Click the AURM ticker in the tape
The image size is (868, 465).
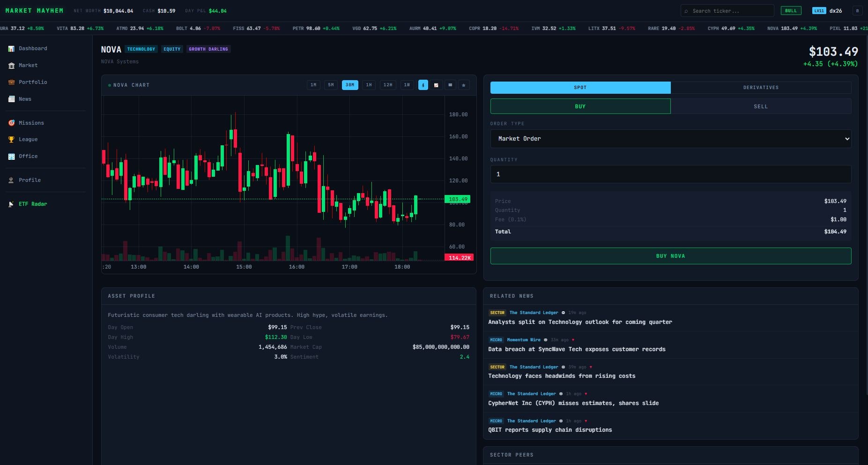[432, 29]
